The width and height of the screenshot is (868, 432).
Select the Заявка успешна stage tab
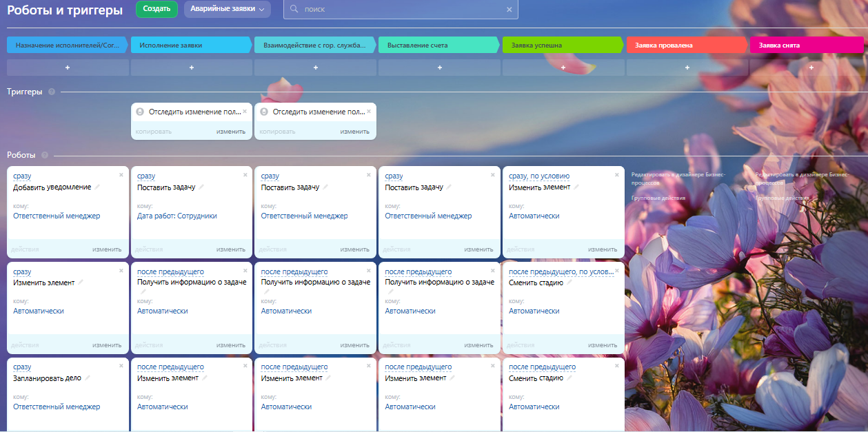[x=563, y=45]
